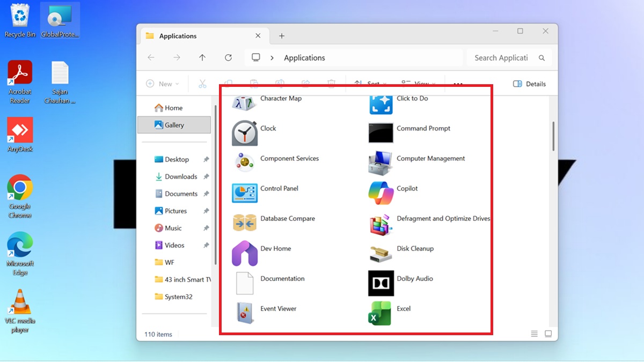This screenshot has width=644, height=362.
Task: Click the breadcrumb chevron before Applications
Action: [x=273, y=58]
